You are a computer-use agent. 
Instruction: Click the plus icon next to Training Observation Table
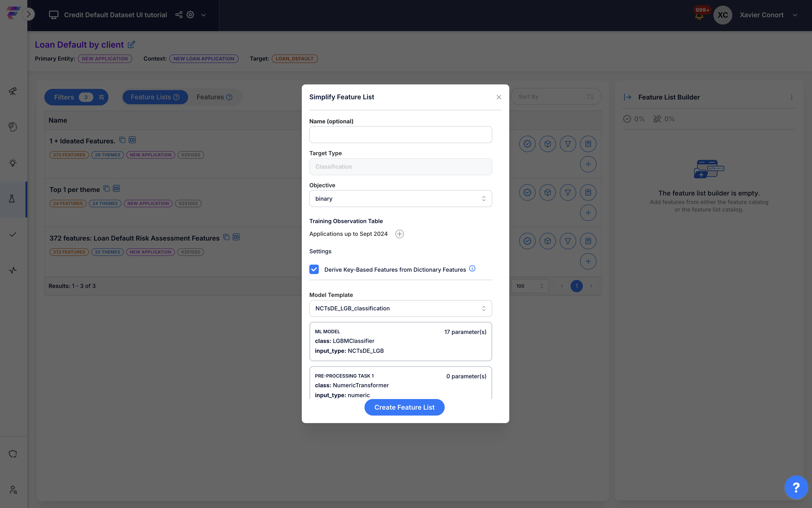pos(399,234)
